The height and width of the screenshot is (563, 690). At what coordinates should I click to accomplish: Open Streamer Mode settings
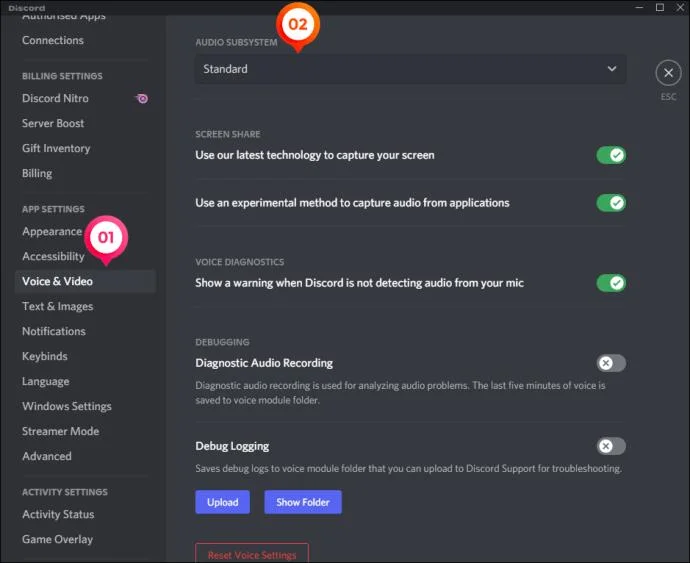[x=61, y=431]
